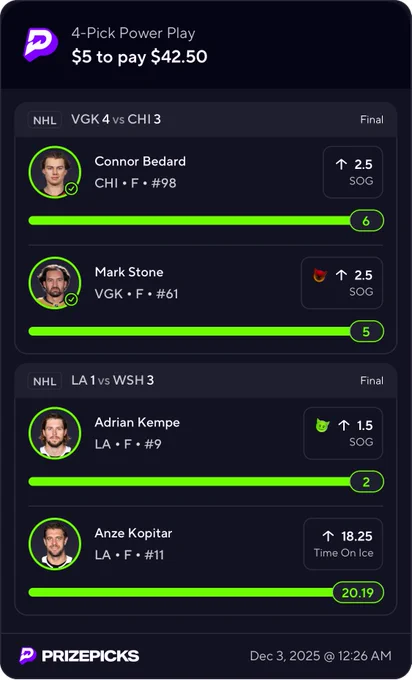Click Mark Stone's 2.5 SOG projection box
Image resolution: width=412 pixels, height=680 pixels.
(x=342, y=283)
